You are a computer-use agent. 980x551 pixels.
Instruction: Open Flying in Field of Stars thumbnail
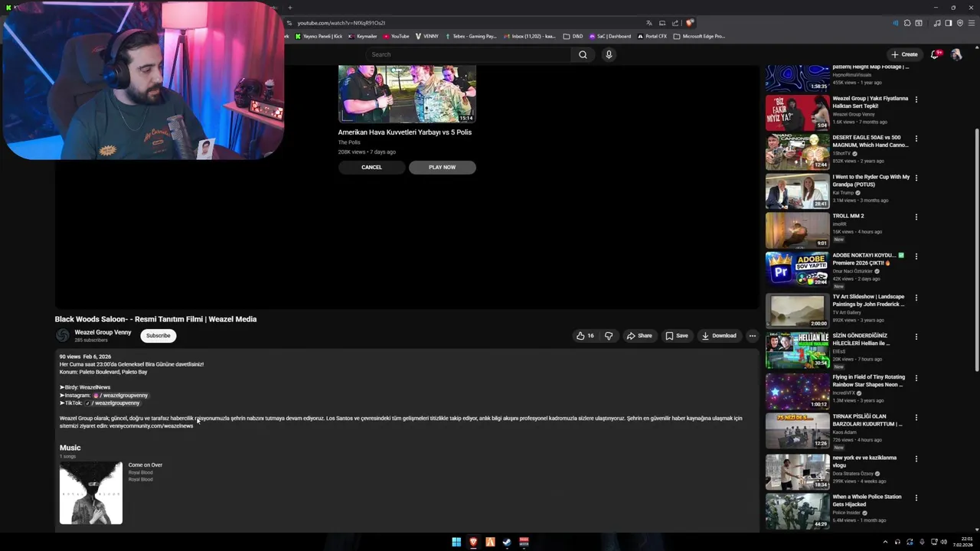click(x=797, y=391)
